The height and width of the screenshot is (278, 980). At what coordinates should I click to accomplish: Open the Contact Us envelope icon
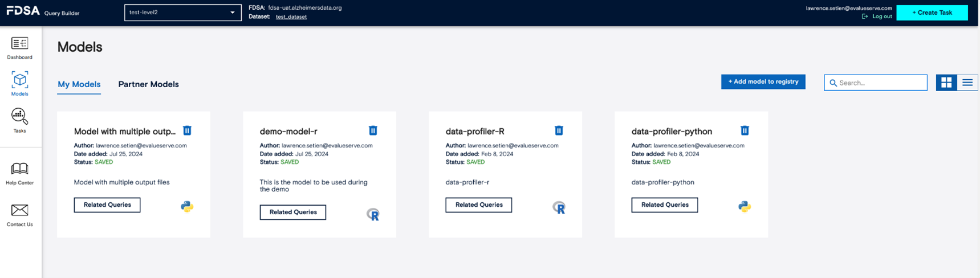(19, 210)
